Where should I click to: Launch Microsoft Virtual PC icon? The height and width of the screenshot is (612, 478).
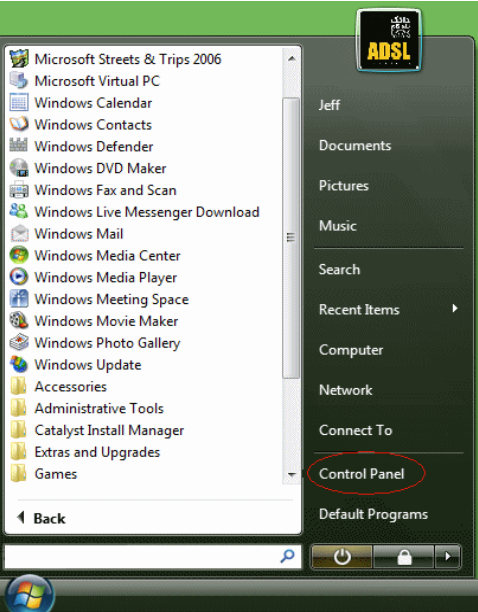(x=19, y=81)
